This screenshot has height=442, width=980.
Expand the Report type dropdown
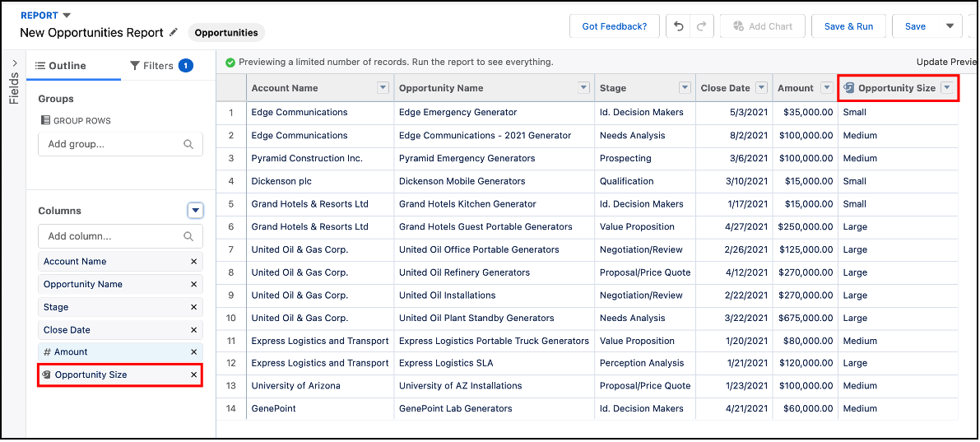67,15
